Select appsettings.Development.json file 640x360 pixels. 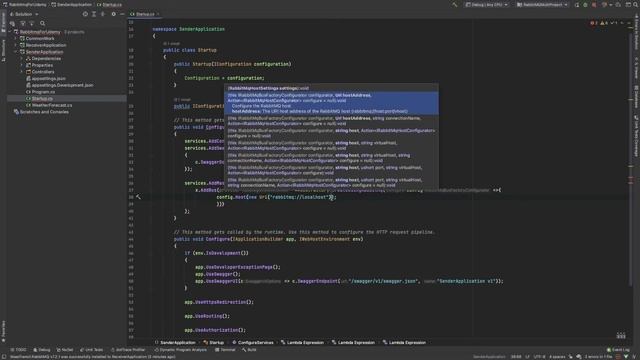(62, 85)
